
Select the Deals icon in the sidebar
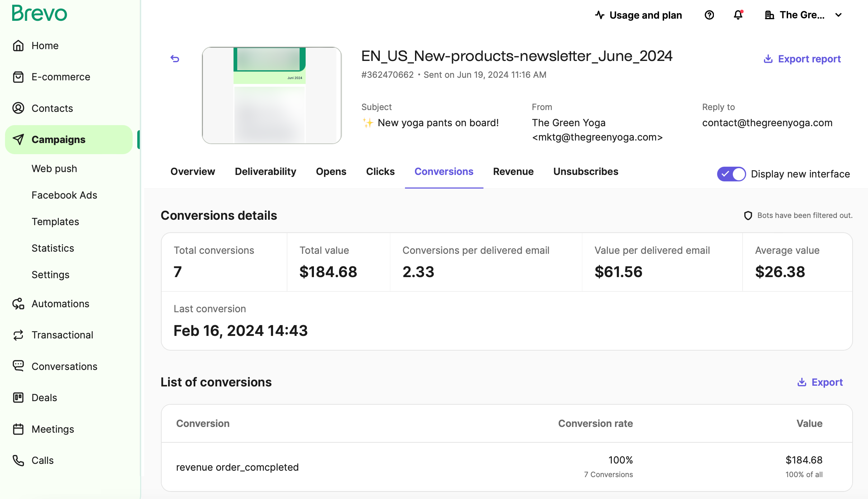click(x=19, y=398)
